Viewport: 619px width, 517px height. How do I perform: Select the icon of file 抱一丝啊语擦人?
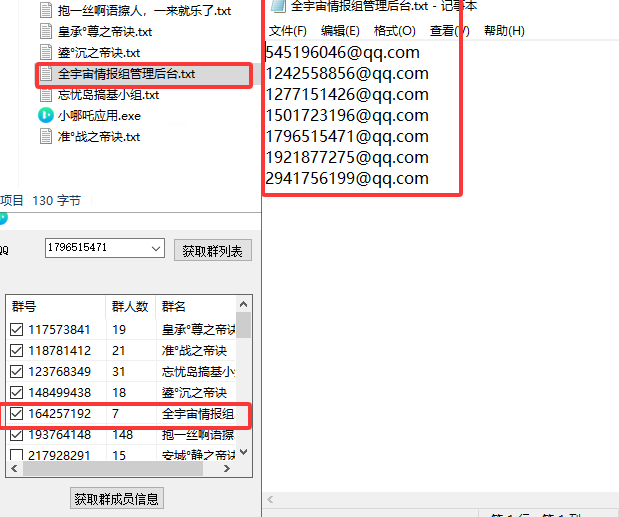click(x=46, y=10)
